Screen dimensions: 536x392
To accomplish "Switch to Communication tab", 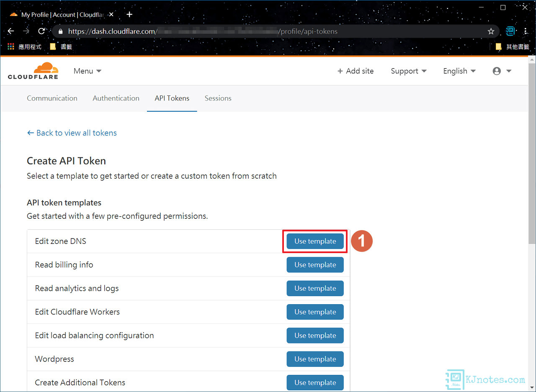I will coord(52,98).
